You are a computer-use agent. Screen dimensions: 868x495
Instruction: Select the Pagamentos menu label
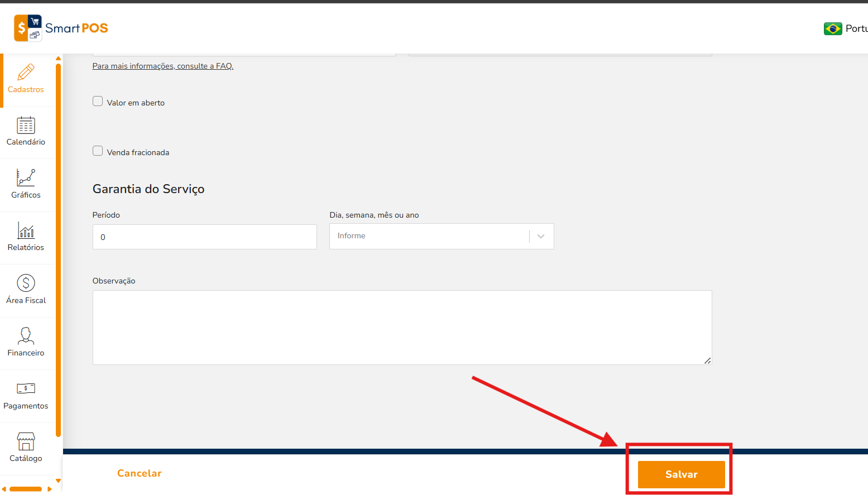pos(26,406)
